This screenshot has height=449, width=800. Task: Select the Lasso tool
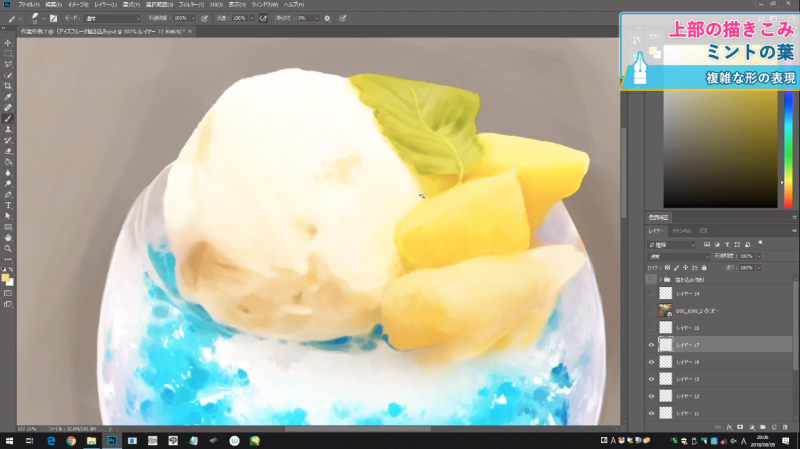(x=8, y=64)
